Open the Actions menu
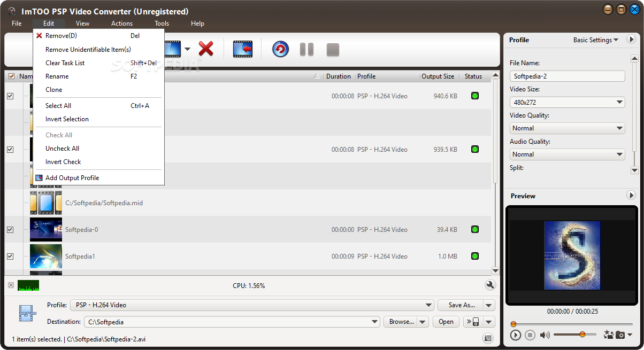The width and height of the screenshot is (644, 350). (122, 24)
